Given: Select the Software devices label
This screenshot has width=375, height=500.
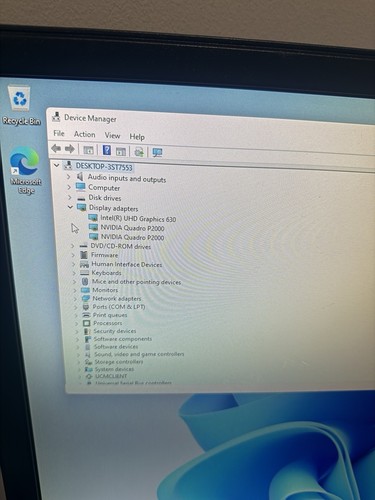Looking at the screenshot, I should pyautogui.click(x=116, y=347).
